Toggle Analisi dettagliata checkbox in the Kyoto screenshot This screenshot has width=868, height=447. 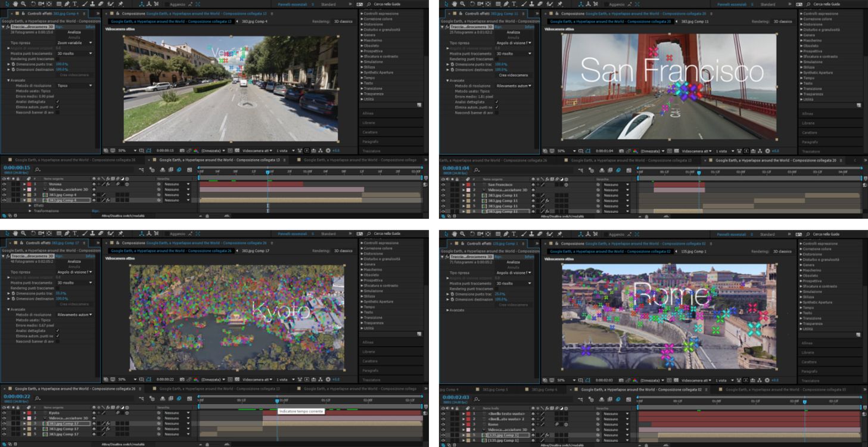click(57, 331)
